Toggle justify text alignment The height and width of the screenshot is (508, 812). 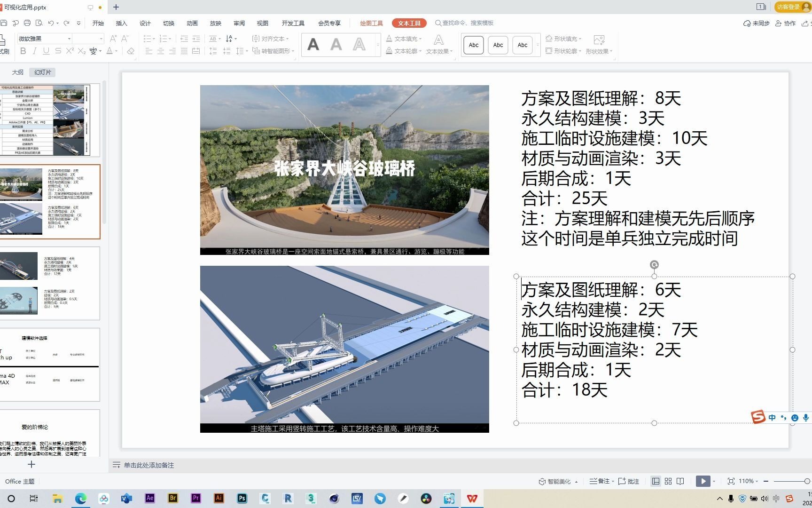click(184, 51)
